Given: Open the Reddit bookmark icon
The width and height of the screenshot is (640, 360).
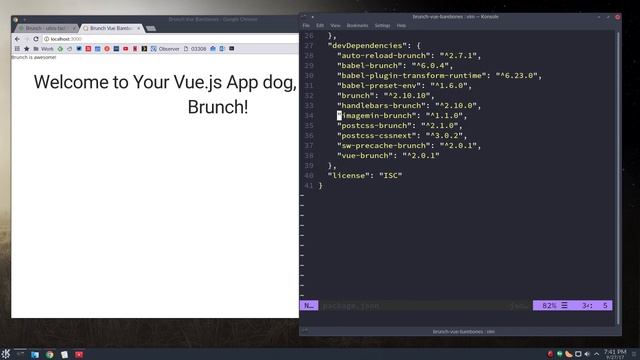Looking at the screenshot, I should [x=107, y=49].
